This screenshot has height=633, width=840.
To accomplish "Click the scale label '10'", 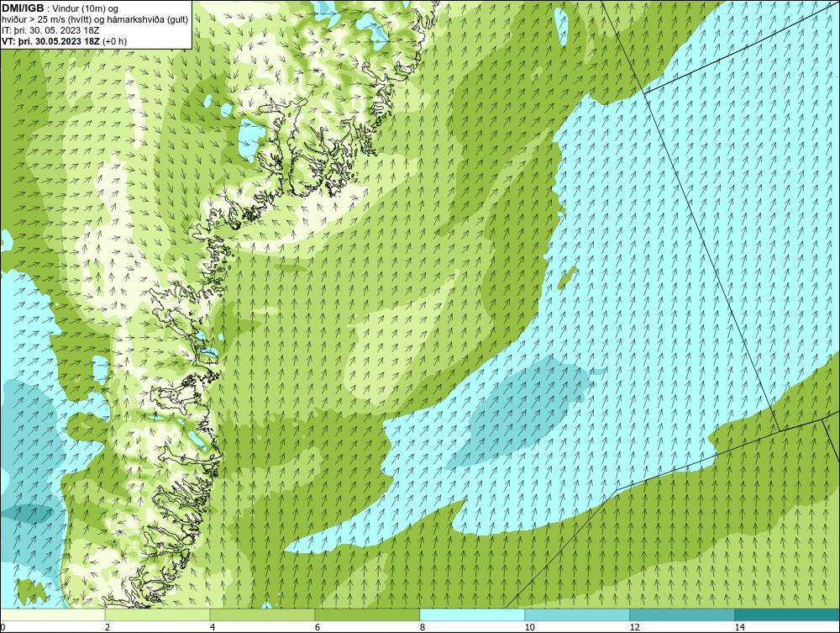I will [x=530, y=627].
